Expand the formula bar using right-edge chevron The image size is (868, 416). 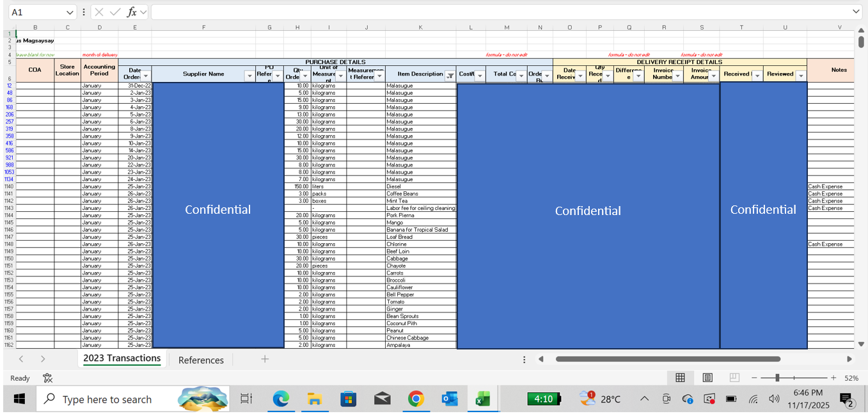point(856,12)
